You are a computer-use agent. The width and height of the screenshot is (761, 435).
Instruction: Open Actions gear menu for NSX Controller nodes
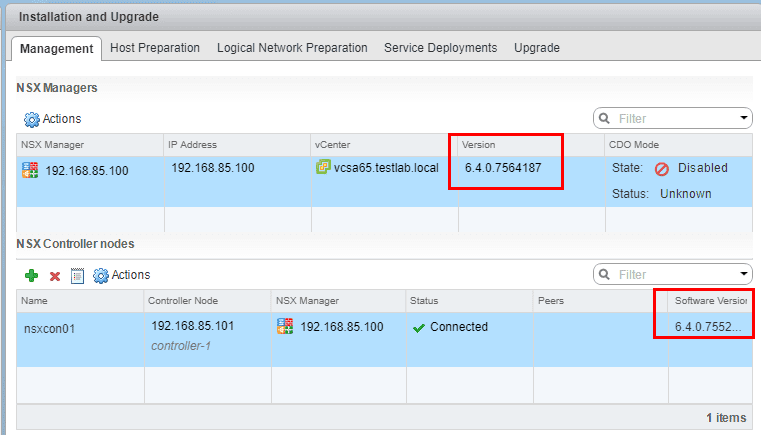click(121, 275)
